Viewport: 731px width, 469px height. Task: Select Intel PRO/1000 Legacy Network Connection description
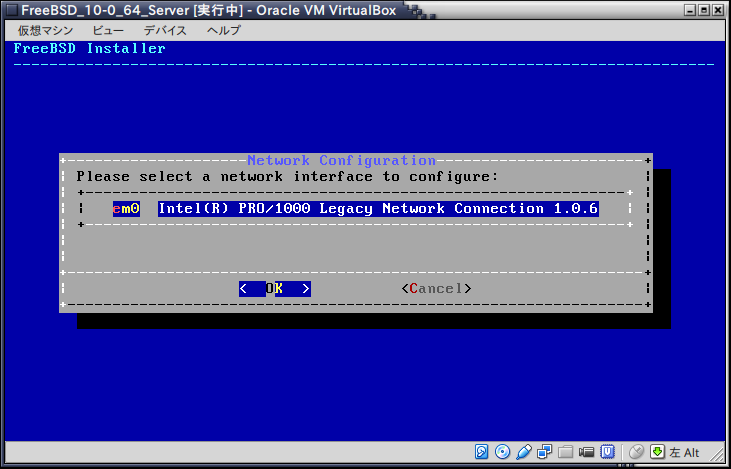[378, 209]
